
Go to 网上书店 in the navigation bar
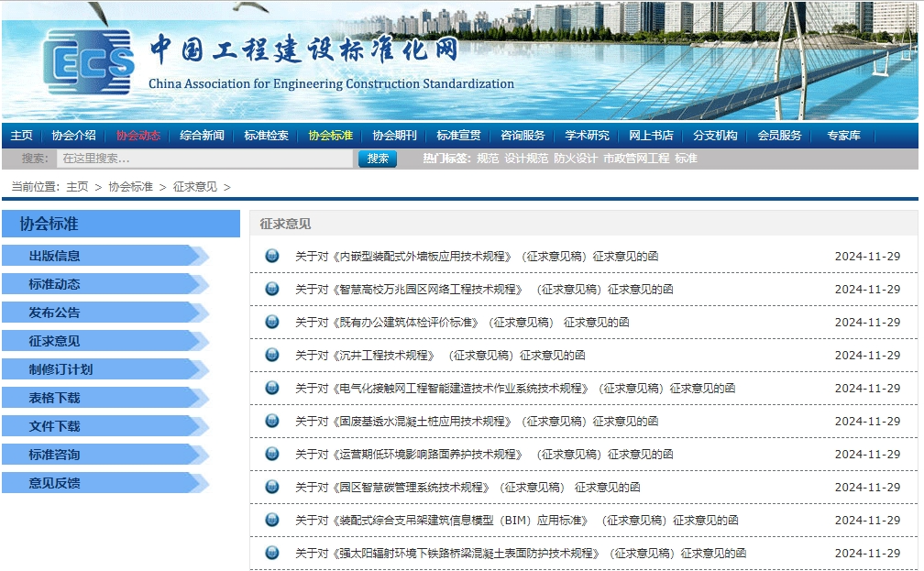[651, 136]
